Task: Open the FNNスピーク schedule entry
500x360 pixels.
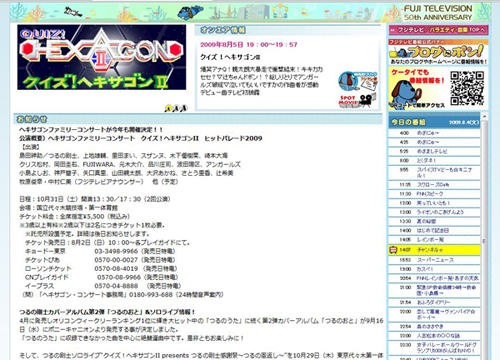Action: [435, 194]
